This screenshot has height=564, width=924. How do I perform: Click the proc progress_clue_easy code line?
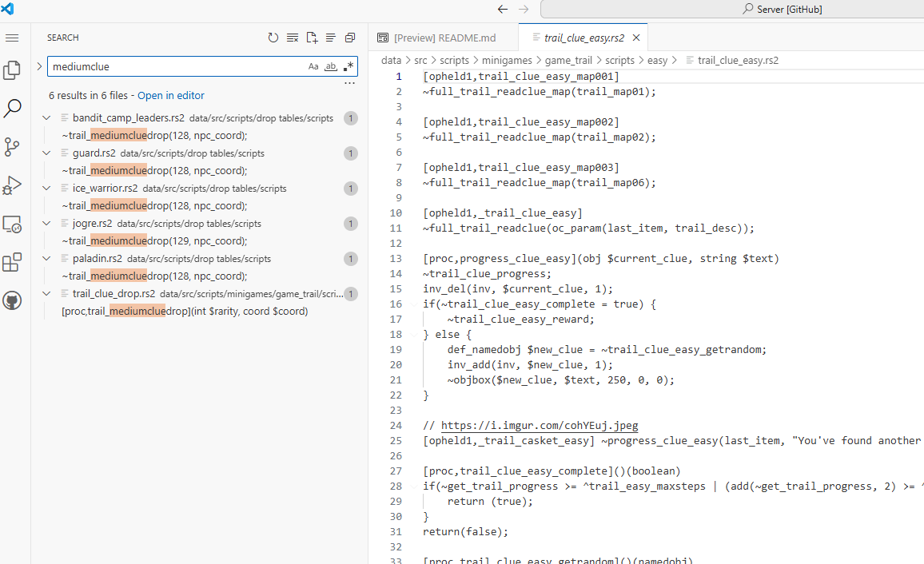[x=600, y=259]
